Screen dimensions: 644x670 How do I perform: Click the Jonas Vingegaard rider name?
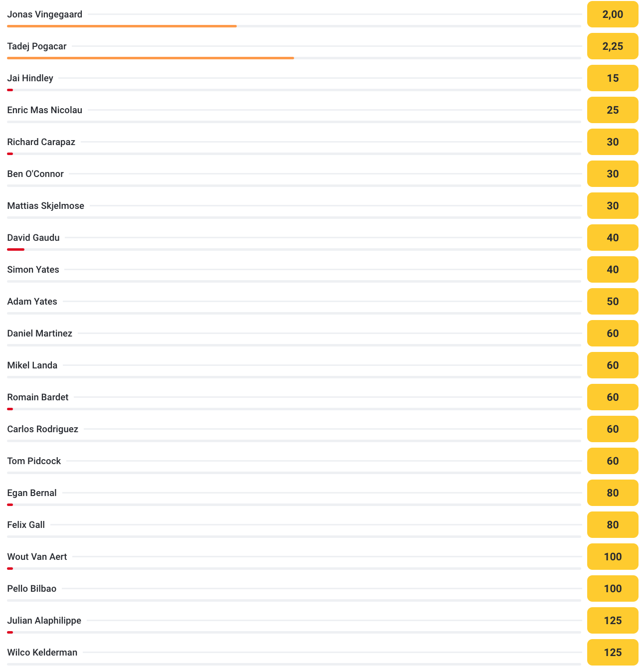[x=45, y=14]
